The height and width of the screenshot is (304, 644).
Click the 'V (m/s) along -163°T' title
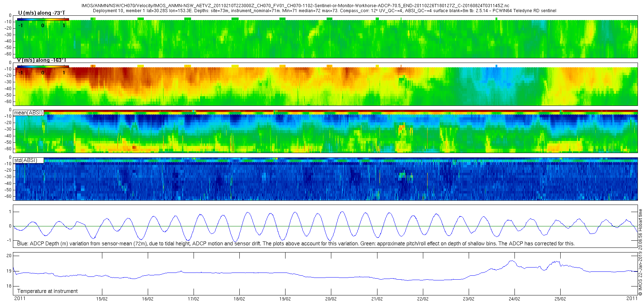(42, 60)
